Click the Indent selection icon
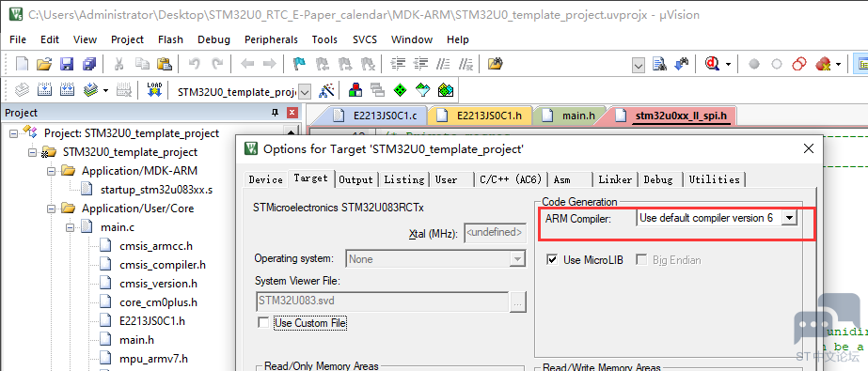 click(398, 64)
